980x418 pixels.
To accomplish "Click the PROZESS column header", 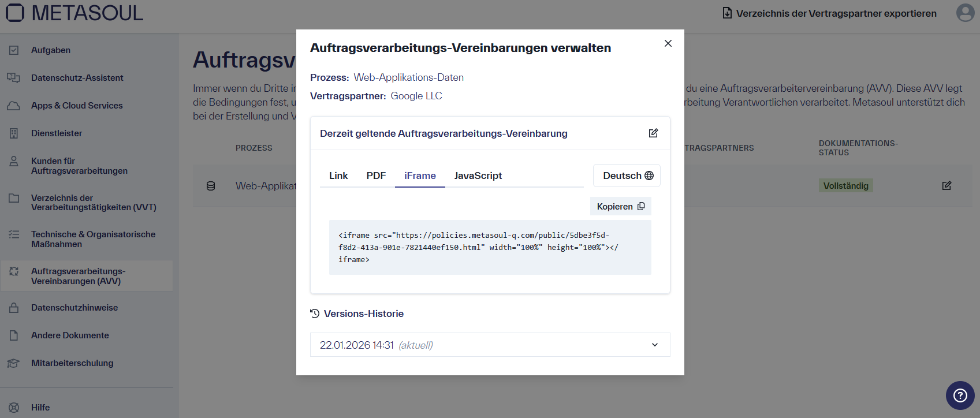I will pos(254,148).
